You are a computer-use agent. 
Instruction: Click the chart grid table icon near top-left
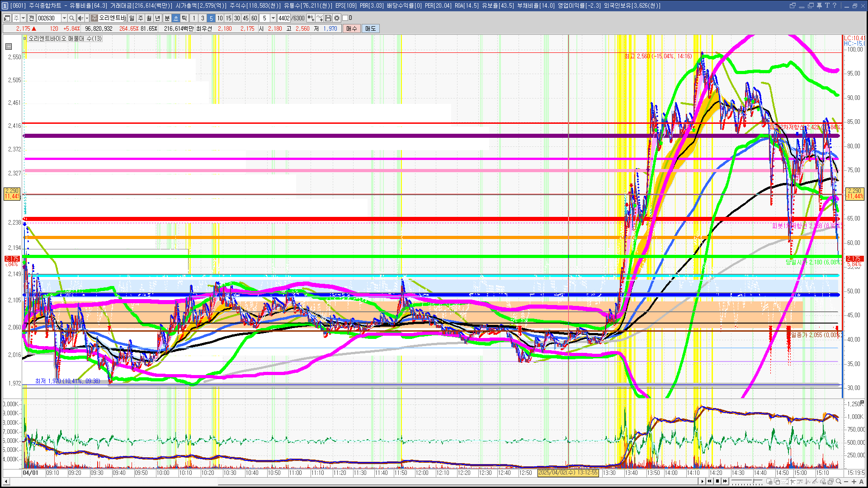[x=9, y=47]
